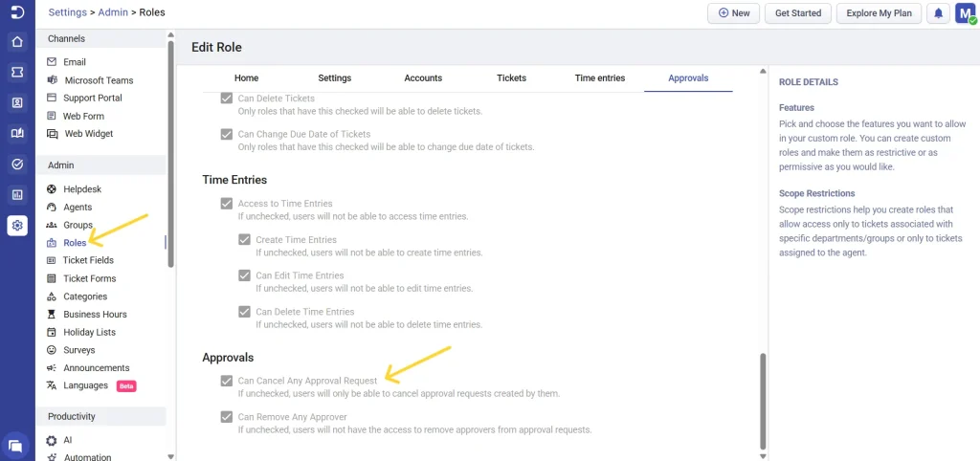The width and height of the screenshot is (980, 461).
Task: Toggle Can Remove Any Approver checkbox
Action: 227,417
